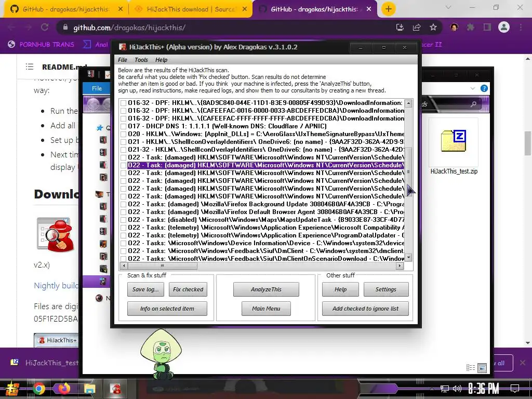Click the horizontal scrollbar thumb in results
The width and height of the screenshot is (532, 399).
coord(162,266)
